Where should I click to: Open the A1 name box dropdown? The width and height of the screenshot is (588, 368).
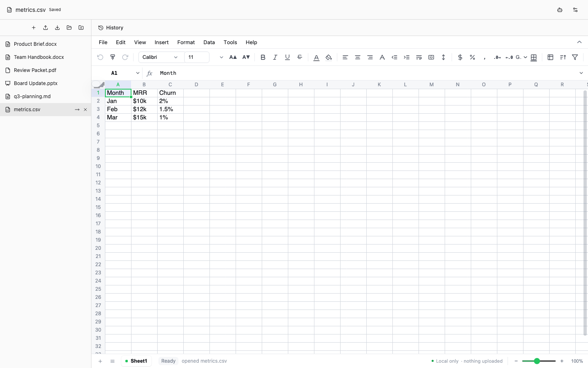(138, 73)
